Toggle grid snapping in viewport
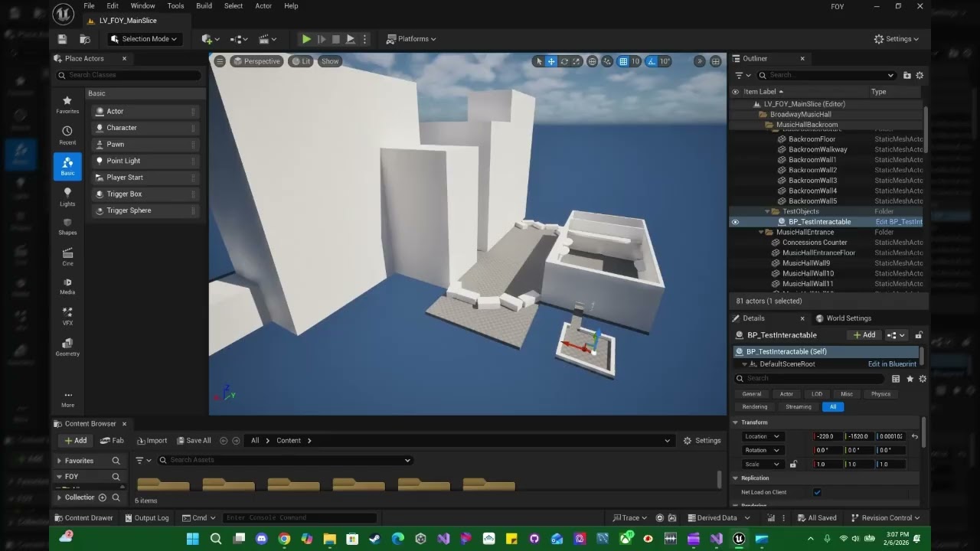Screen dimensions: 980x551 [623, 61]
